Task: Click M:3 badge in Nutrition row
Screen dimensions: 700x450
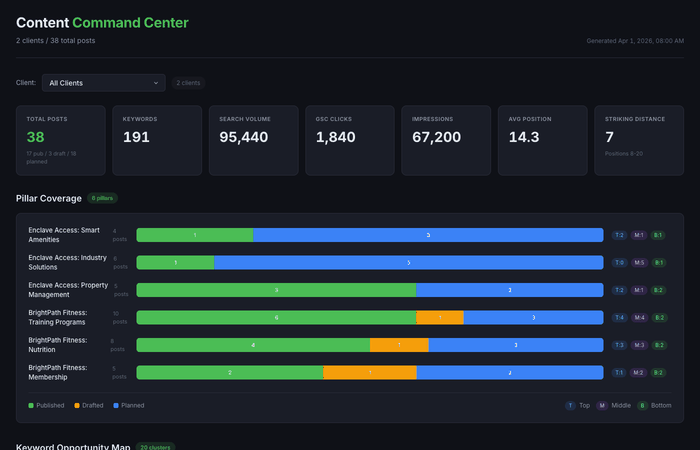Action: pos(639,345)
